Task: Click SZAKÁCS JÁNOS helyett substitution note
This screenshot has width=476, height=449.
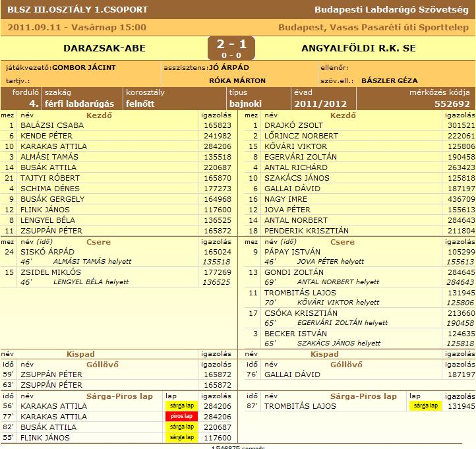Action: pyautogui.click(x=339, y=344)
